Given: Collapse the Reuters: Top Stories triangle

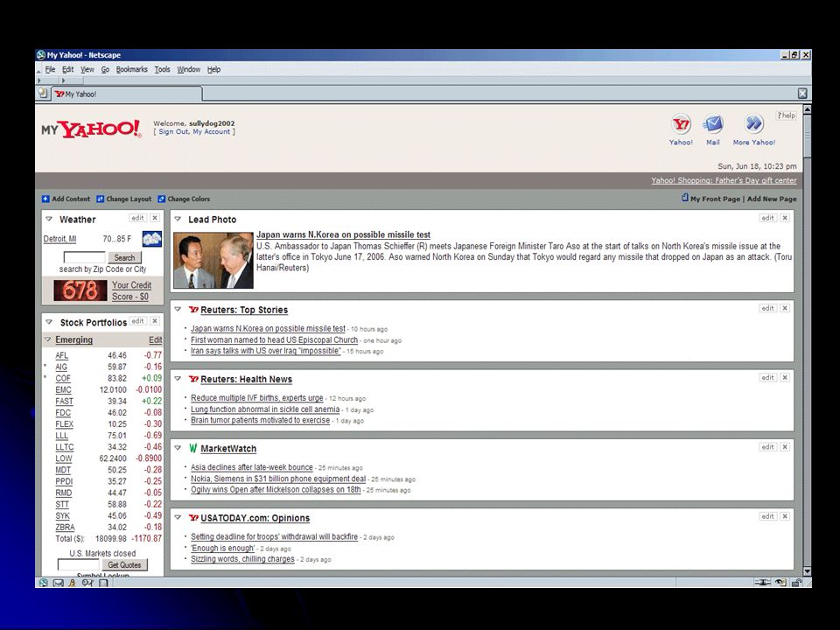Looking at the screenshot, I should click(178, 309).
